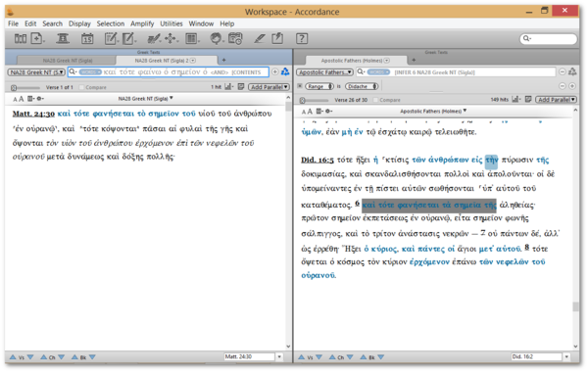Expand Add Parallel dropdown in NA28 pane
This screenshot has height=372, width=588.
[x=269, y=87]
